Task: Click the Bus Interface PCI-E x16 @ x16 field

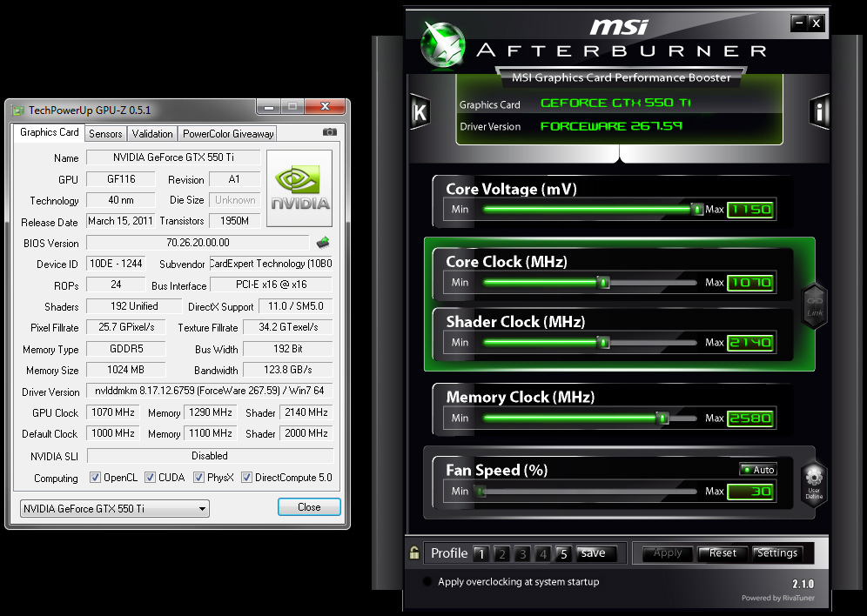Action: [271, 285]
